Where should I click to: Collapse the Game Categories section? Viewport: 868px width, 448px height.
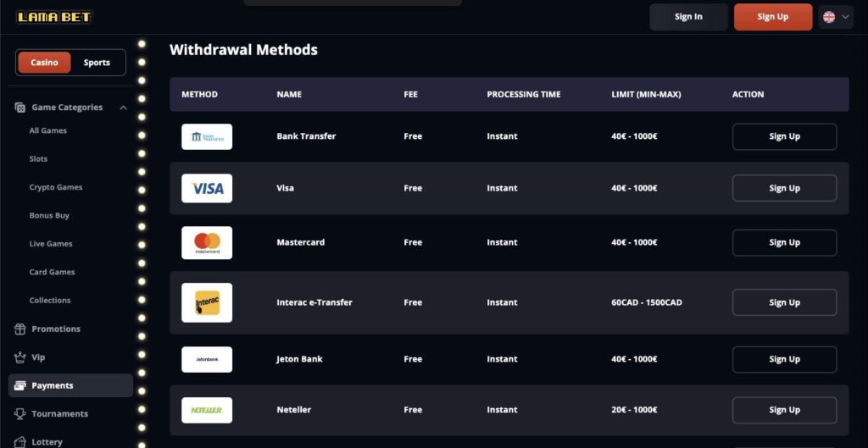pyautogui.click(x=124, y=108)
